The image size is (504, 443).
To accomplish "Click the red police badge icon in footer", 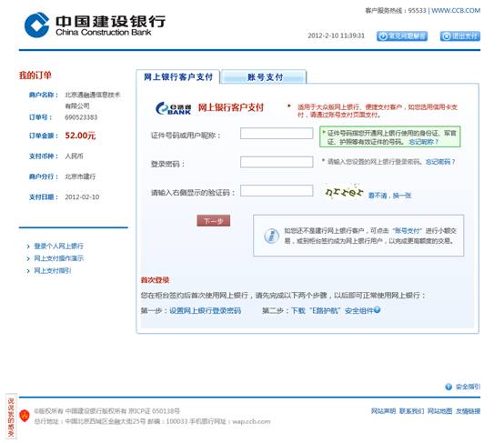I will tap(25, 416).
